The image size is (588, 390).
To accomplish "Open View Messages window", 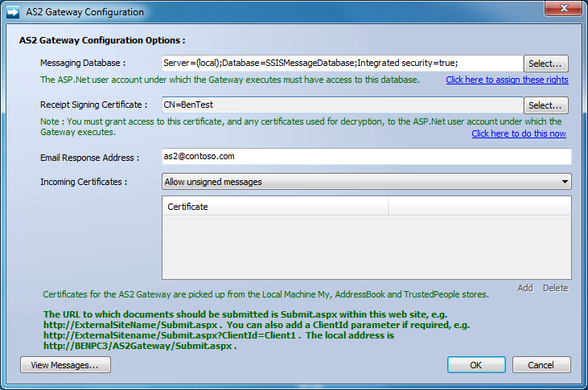I will [x=65, y=365].
